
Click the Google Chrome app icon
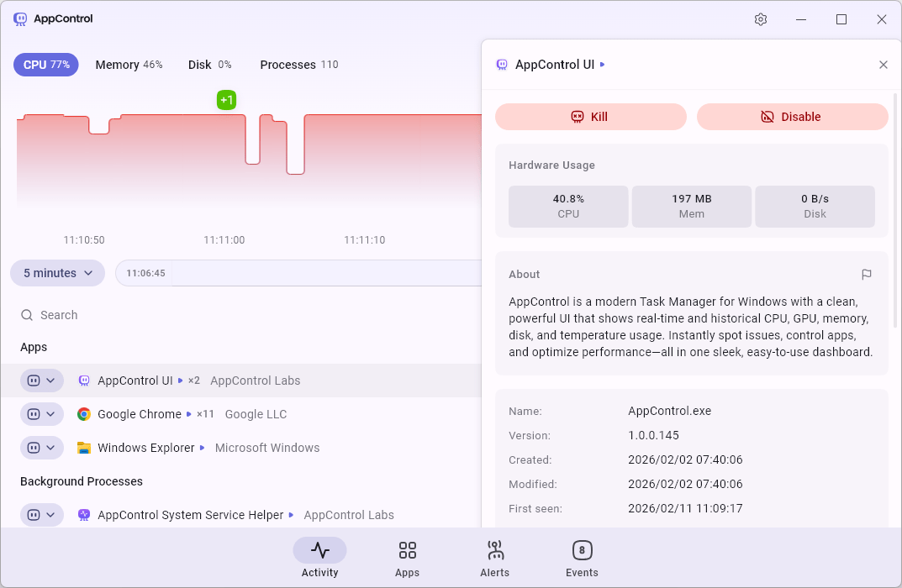pyautogui.click(x=84, y=414)
